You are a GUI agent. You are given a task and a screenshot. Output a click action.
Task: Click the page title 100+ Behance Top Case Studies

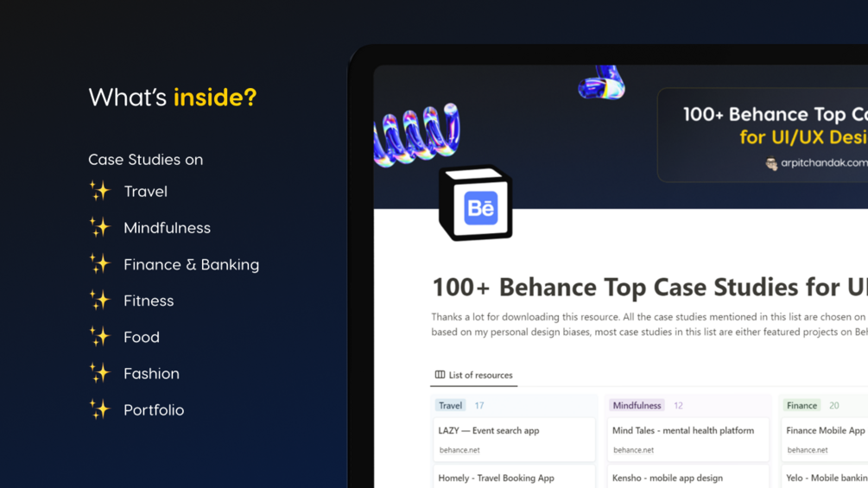[x=649, y=287]
